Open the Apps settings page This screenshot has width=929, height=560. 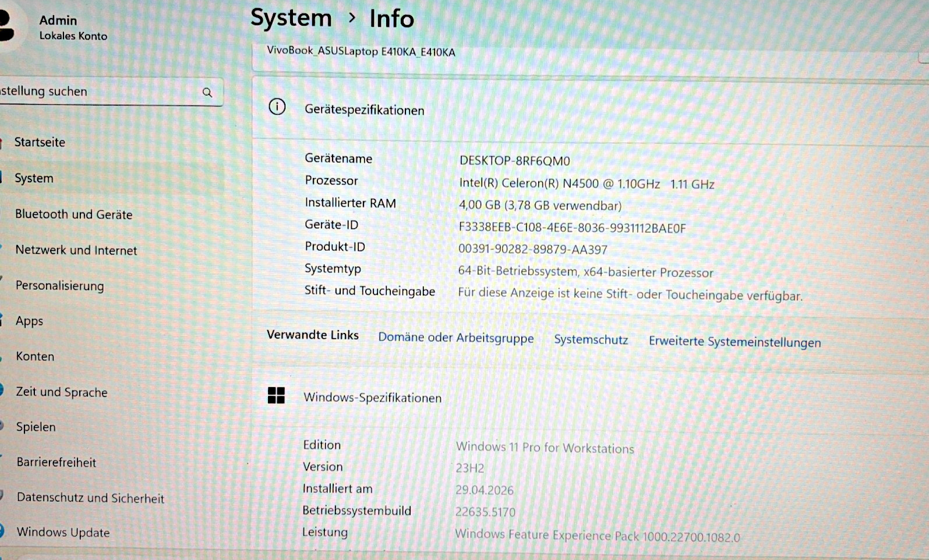tap(29, 321)
